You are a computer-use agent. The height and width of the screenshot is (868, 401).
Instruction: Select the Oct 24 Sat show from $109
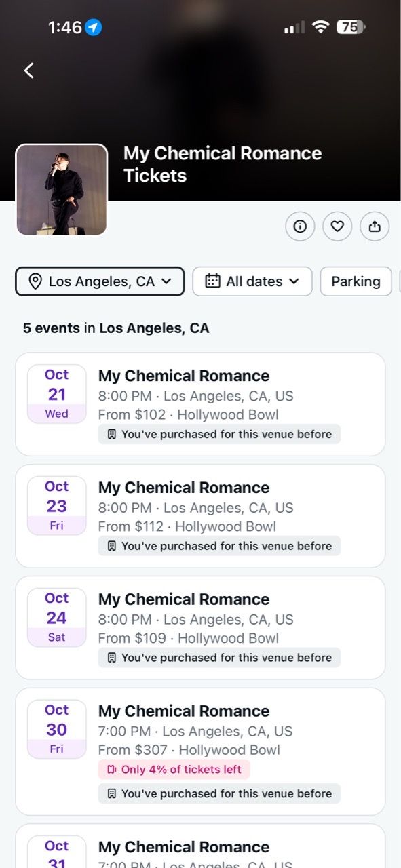(200, 628)
